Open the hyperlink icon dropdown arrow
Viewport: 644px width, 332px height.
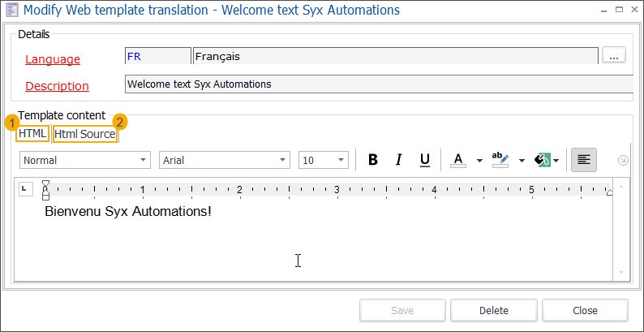556,160
